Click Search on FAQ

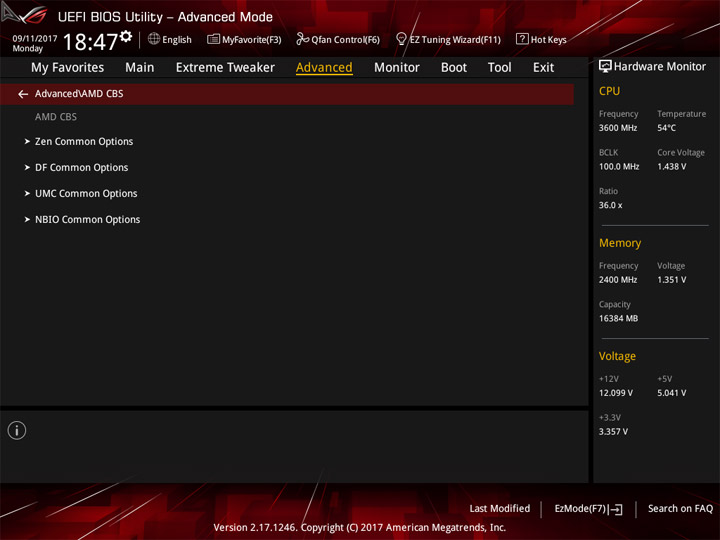click(x=680, y=509)
